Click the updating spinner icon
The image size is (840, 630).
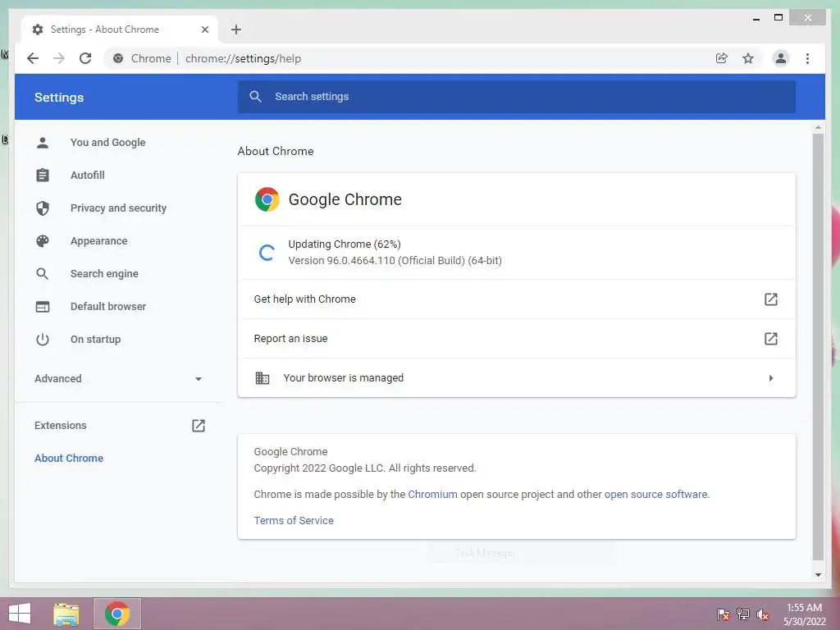point(267,253)
